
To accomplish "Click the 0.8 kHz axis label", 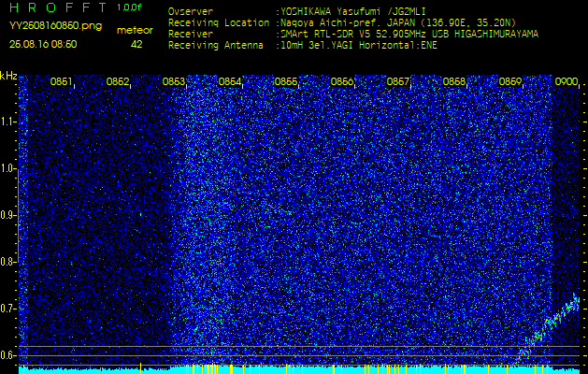I will tap(7, 262).
